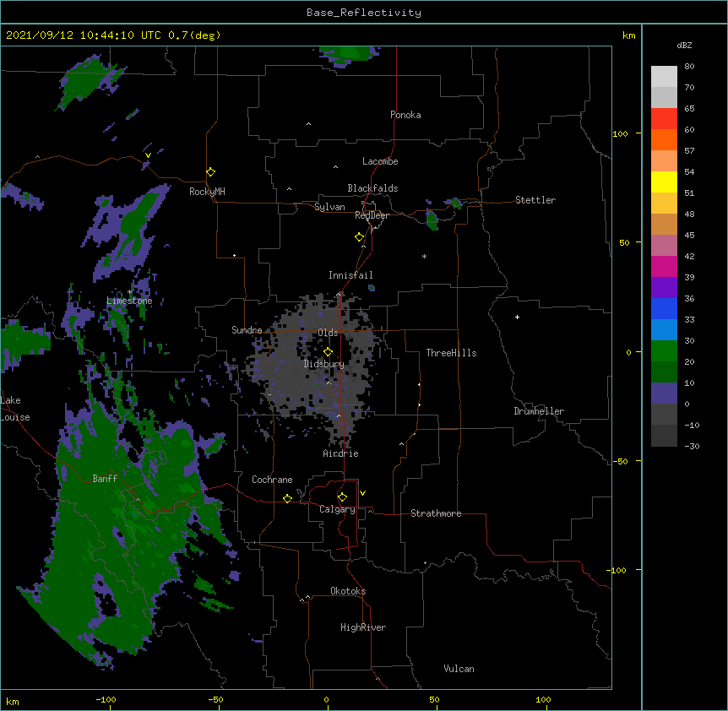
Task: Click the white plus marker north of Drumheller
Action: 517,317
